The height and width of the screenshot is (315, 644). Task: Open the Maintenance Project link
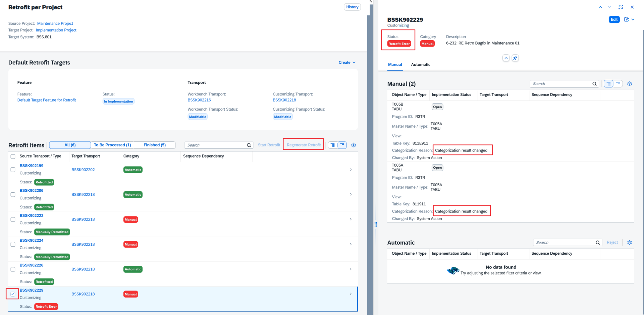(55, 23)
